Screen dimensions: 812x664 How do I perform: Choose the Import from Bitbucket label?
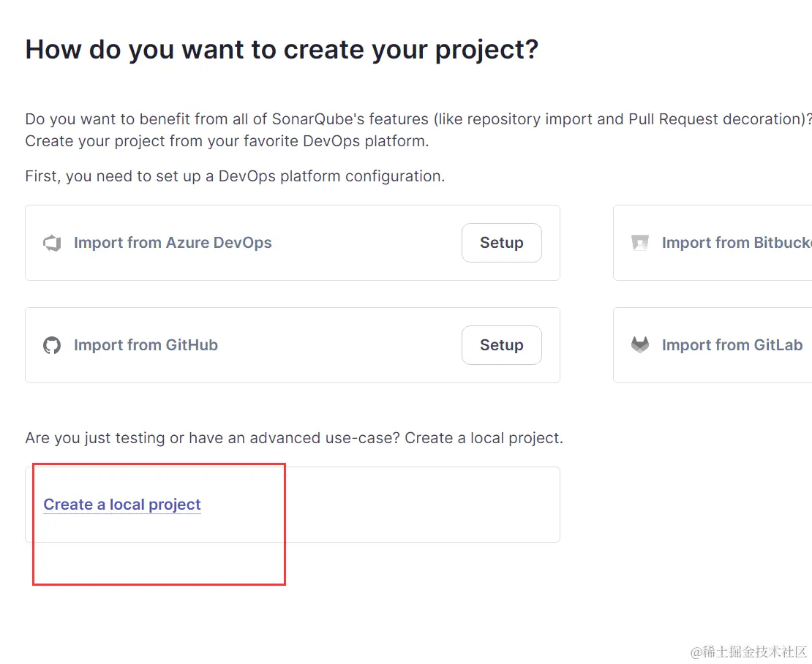coord(736,243)
